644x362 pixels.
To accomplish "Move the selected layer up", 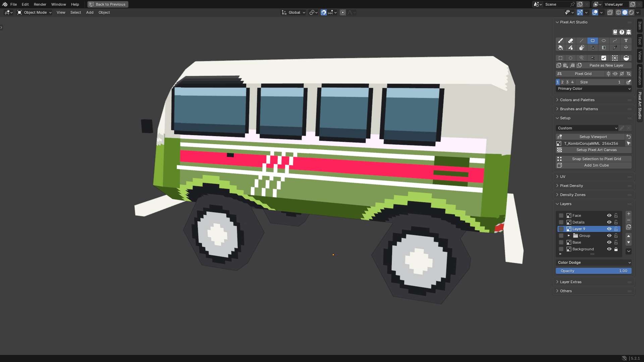I will (x=629, y=236).
